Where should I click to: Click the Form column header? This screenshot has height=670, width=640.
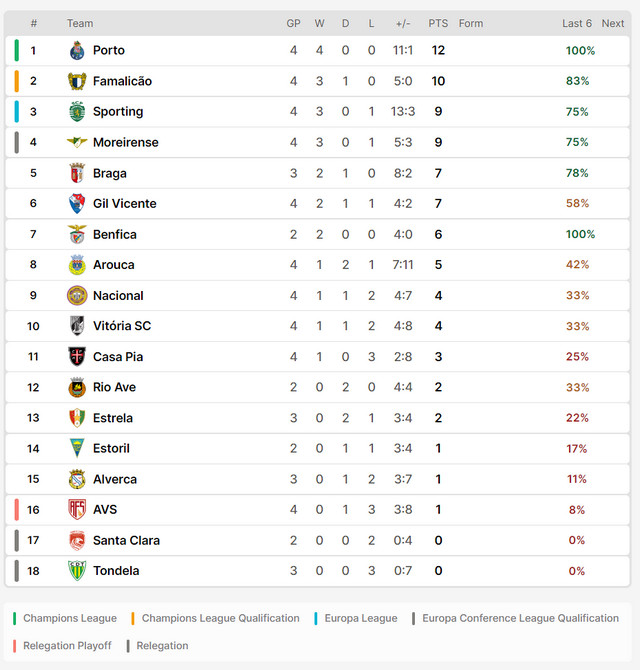pyautogui.click(x=470, y=23)
